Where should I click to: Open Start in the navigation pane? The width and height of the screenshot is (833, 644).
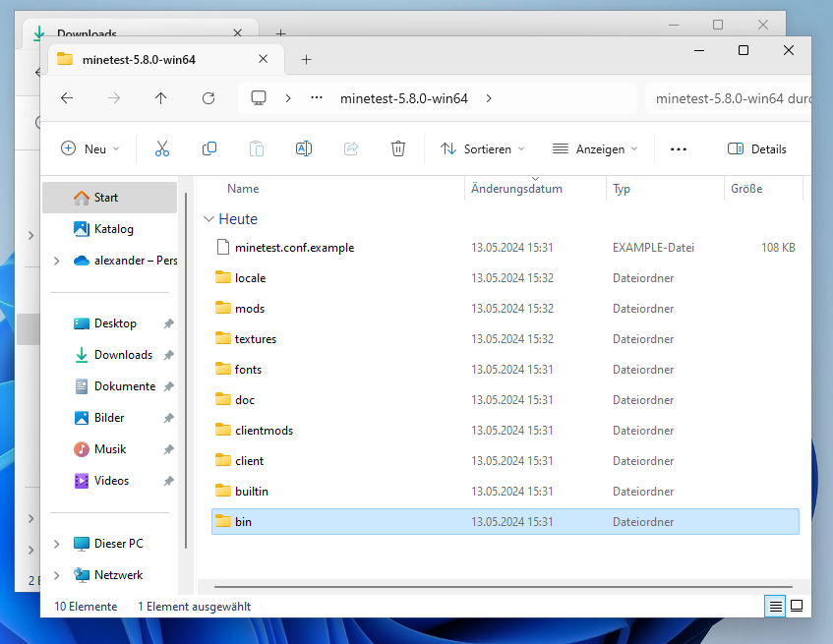click(109, 198)
